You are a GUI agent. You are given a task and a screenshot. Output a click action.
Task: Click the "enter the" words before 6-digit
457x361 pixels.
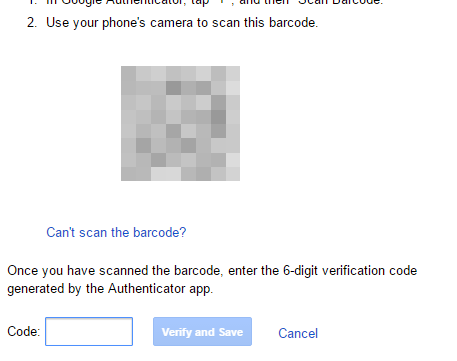(253, 270)
